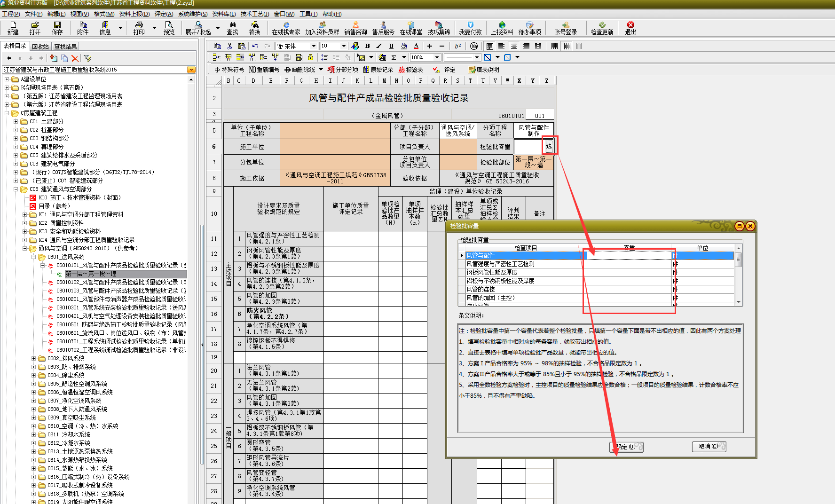Open the 查找 binoculars search tool
This screenshot has height=504, width=835.
(232, 28)
